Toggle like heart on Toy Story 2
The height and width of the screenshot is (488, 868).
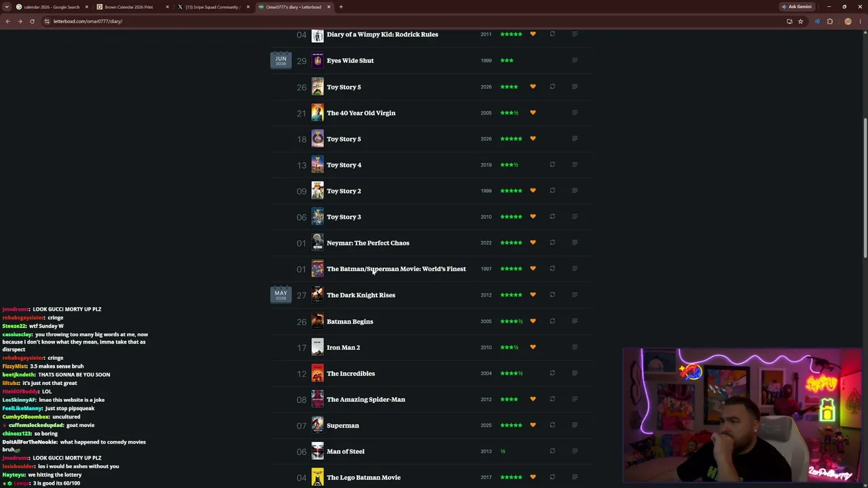coord(533,190)
